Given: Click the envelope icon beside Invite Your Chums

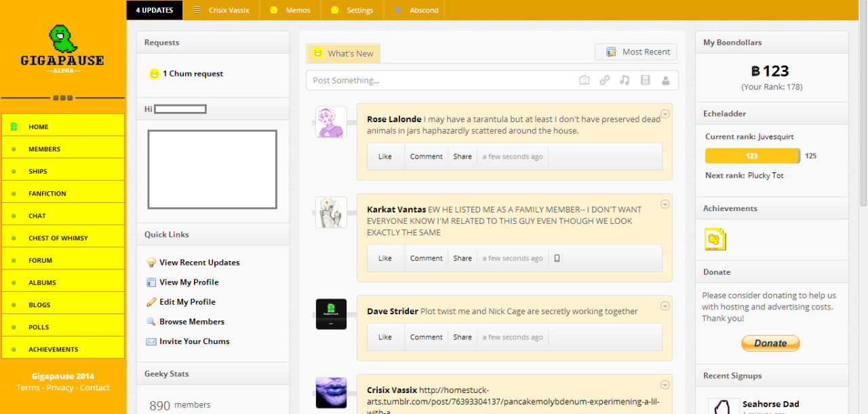Looking at the screenshot, I should (151, 341).
